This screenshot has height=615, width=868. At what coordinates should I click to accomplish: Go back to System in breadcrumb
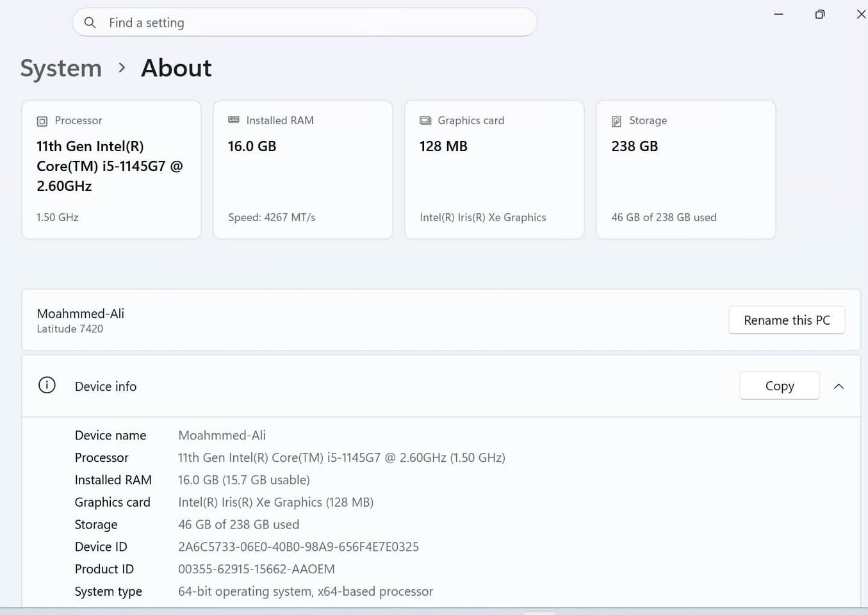tap(61, 68)
